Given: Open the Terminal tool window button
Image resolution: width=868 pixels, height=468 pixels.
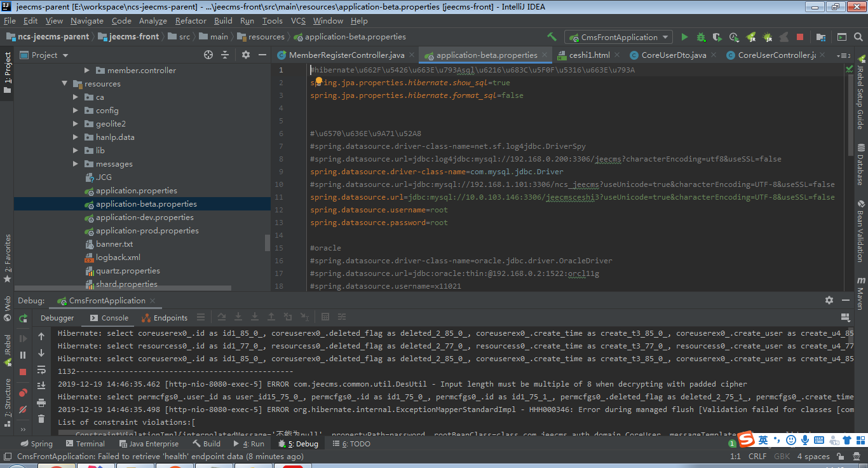Looking at the screenshot, I should coord(85,444).
